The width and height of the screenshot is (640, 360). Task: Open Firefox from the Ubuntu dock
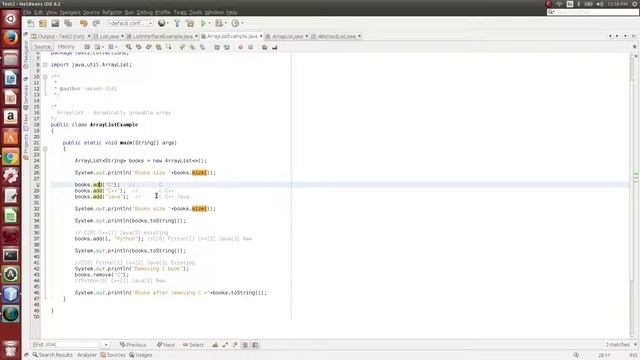11,38
